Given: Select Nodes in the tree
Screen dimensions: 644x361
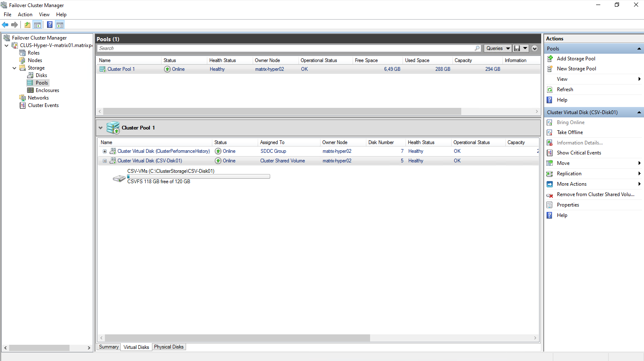Looking at the screenshot, I should 35,60.
